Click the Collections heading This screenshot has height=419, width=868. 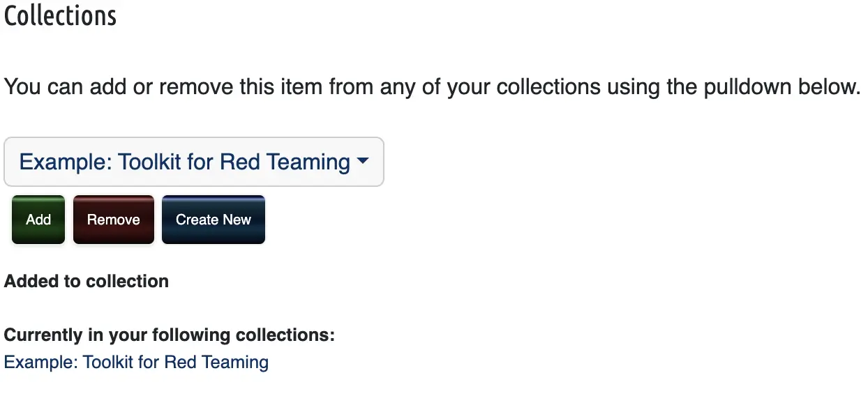point(61,15)
